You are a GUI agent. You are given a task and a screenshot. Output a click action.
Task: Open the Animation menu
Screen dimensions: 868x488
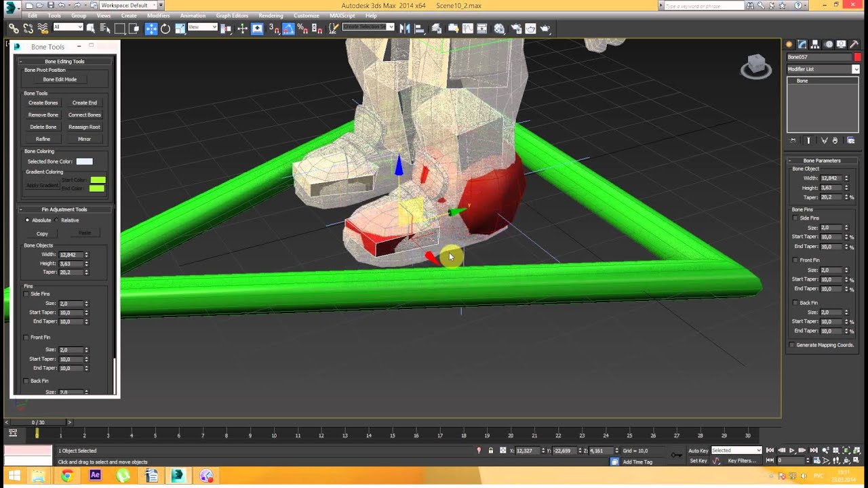coord(193,16)
